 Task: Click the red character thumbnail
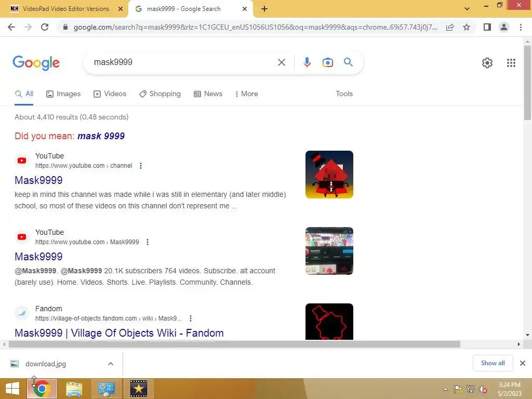click(329, 175)
